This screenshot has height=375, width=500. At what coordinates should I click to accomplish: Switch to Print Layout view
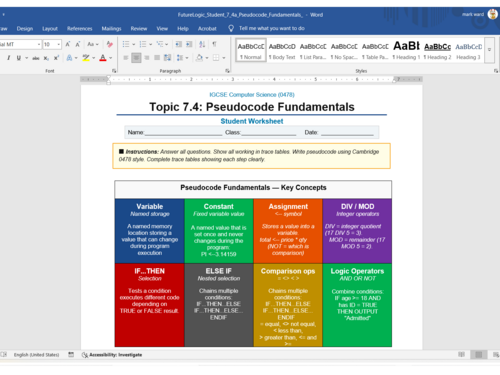tap(479, 354)
